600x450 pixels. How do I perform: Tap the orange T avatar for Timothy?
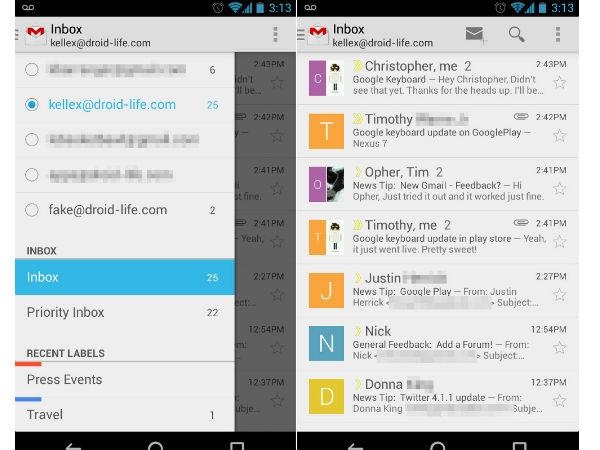click(x=326, y=131)
